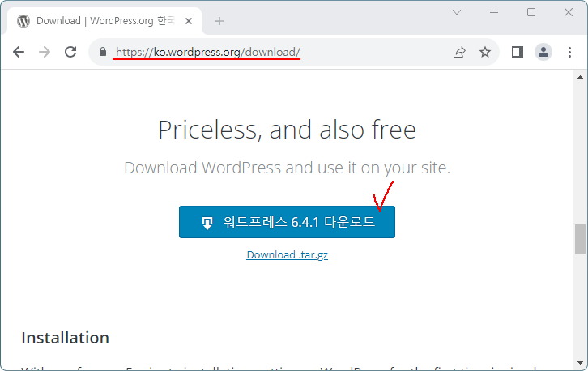Go back to the previous page
The image size is (588, 371).
coord(19,52)
